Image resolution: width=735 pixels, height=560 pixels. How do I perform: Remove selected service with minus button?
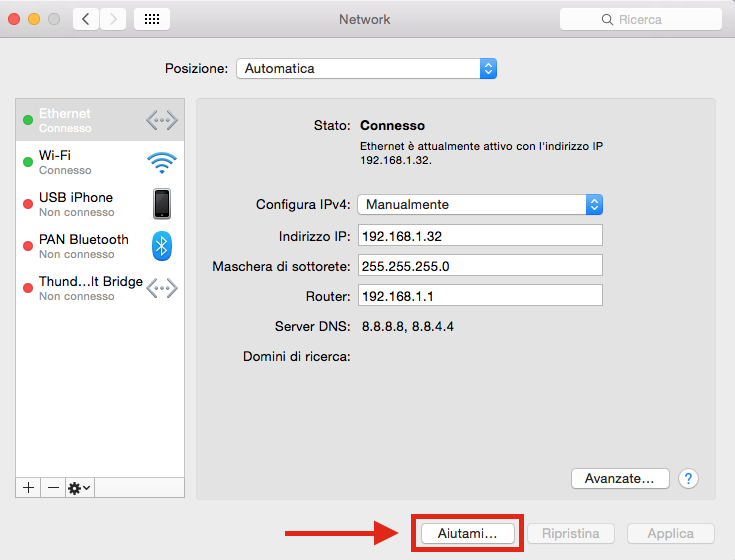point(53,488)
